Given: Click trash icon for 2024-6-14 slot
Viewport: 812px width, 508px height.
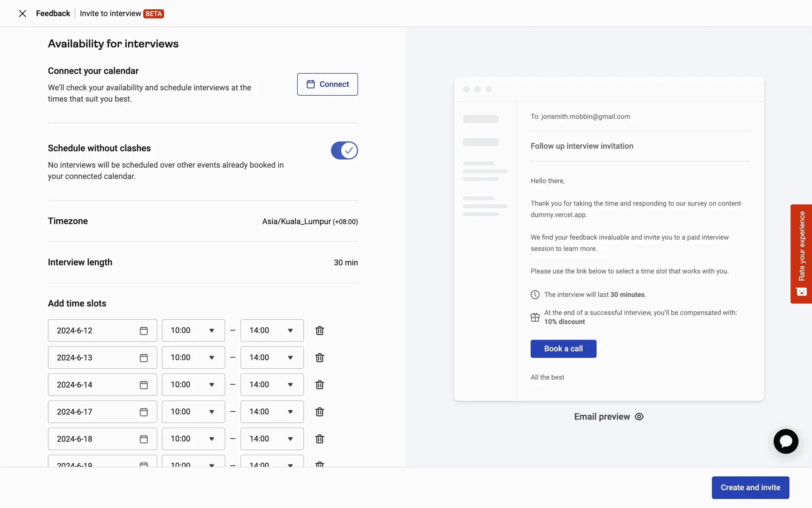Looking at the screenshot, I should coord(319,385).
